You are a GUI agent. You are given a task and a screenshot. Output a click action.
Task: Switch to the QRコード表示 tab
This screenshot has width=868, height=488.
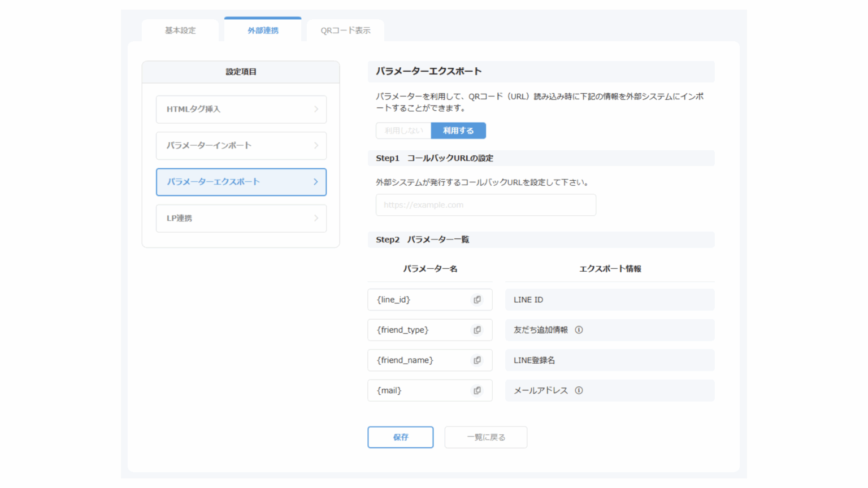click(345, 30)
